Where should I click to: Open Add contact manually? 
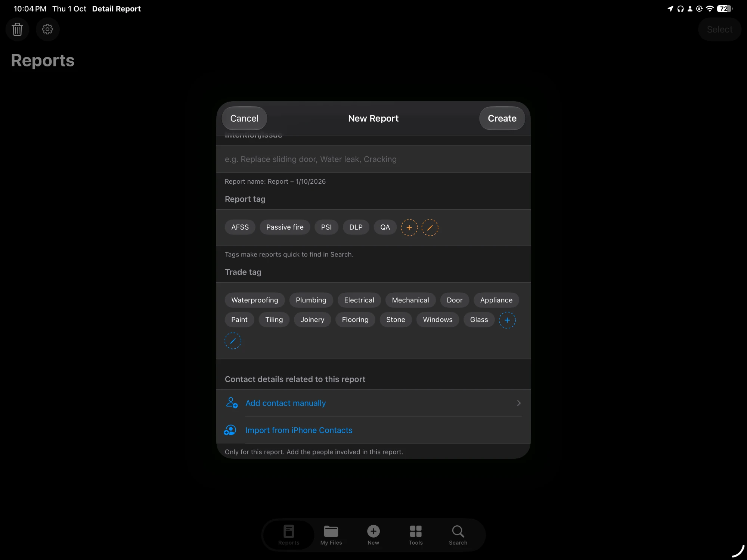(x=373, y=403)
